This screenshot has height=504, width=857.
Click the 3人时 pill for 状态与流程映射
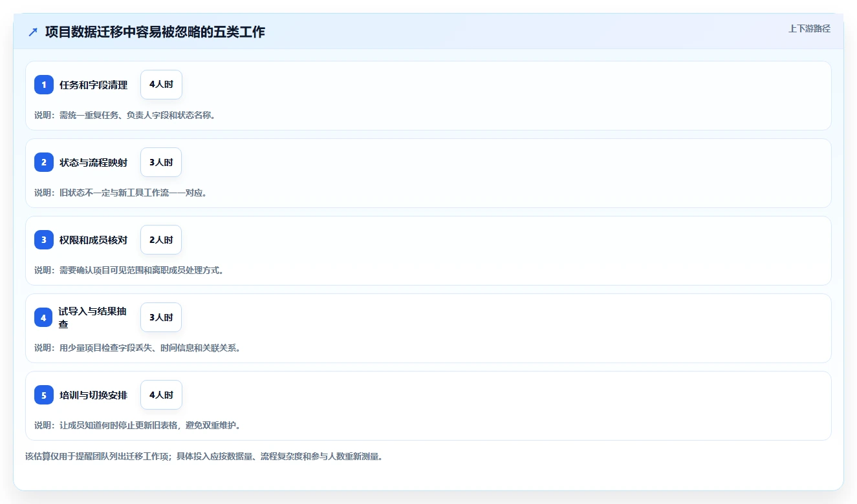pos(161,162)
